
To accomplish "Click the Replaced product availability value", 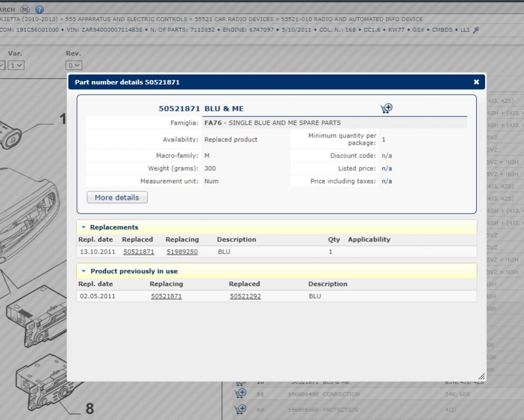I will [x=231, y=139].
